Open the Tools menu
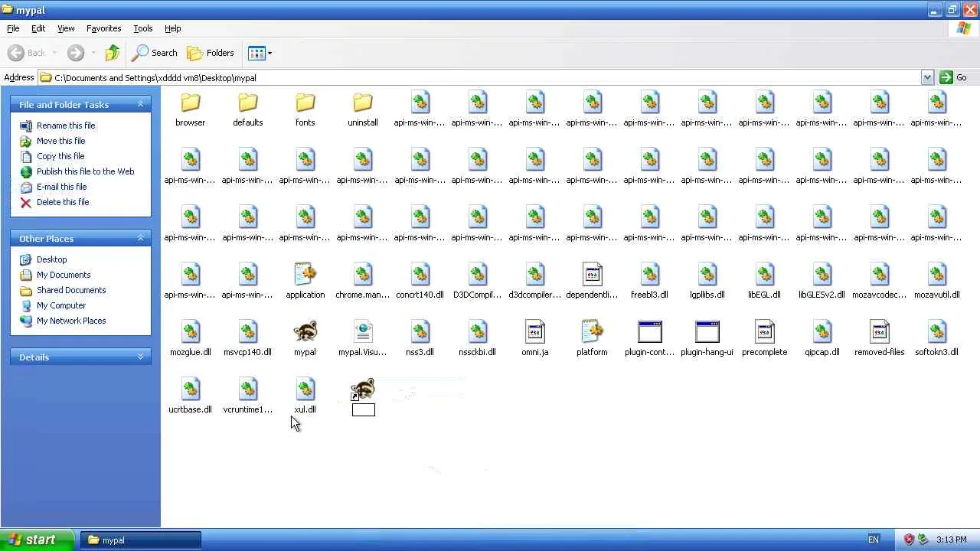 tap(143, 28)
